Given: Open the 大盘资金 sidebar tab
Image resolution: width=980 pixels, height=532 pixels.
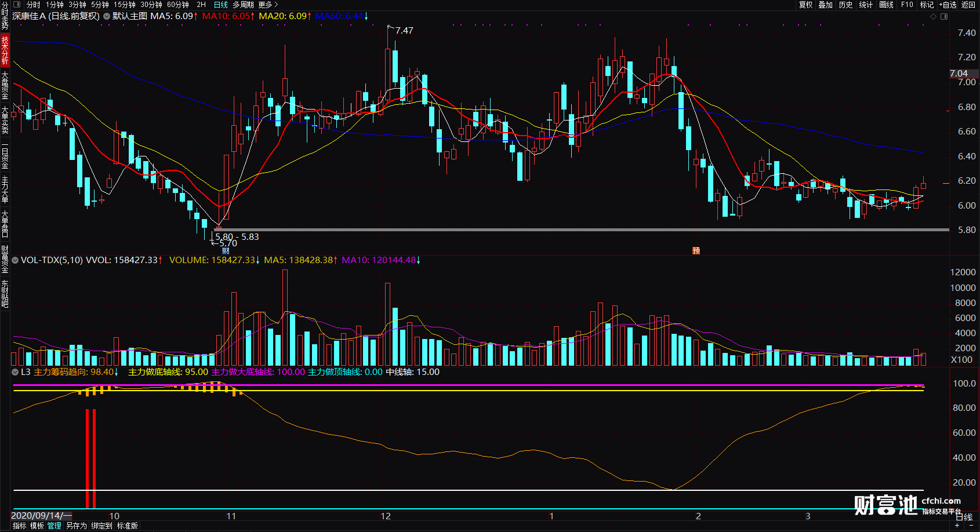Looking at the screenshot, I should (5, 85).
